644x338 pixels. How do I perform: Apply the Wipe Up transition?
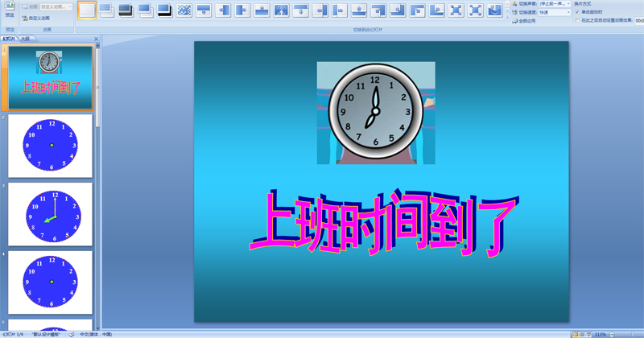pyautogui.click(x=262, y=10)
